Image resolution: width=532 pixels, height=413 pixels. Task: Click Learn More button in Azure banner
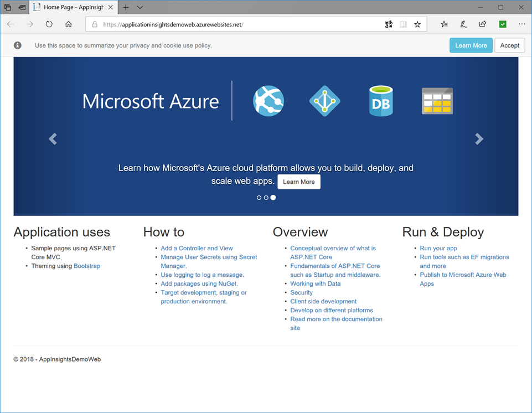tap(299, 182)
